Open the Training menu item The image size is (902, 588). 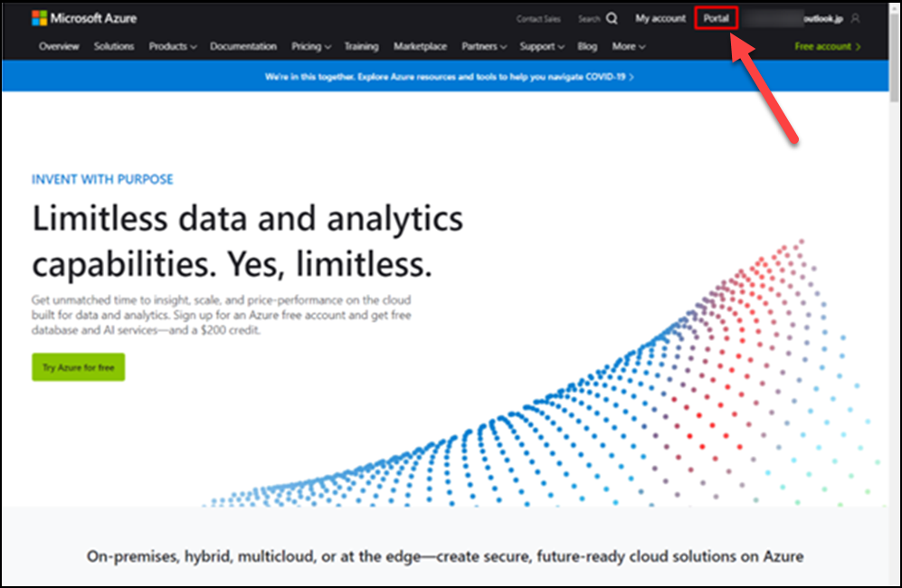[x=361, y=47]
